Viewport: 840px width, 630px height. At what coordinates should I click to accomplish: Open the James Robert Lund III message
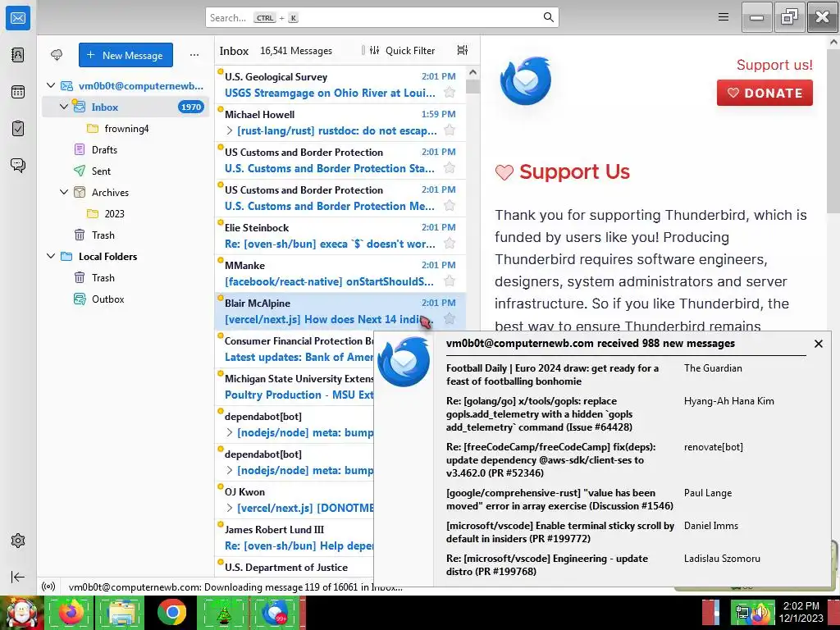click(294, 537)
